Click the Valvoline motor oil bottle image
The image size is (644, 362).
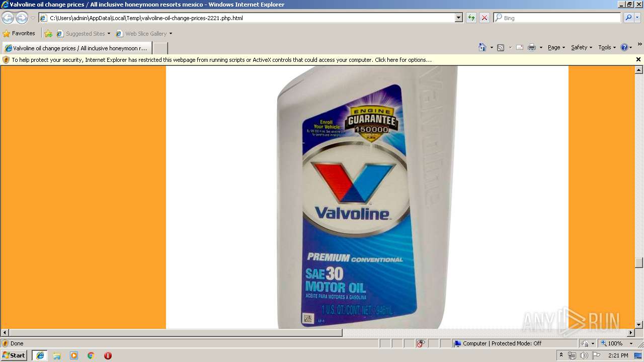pos(367,197)
